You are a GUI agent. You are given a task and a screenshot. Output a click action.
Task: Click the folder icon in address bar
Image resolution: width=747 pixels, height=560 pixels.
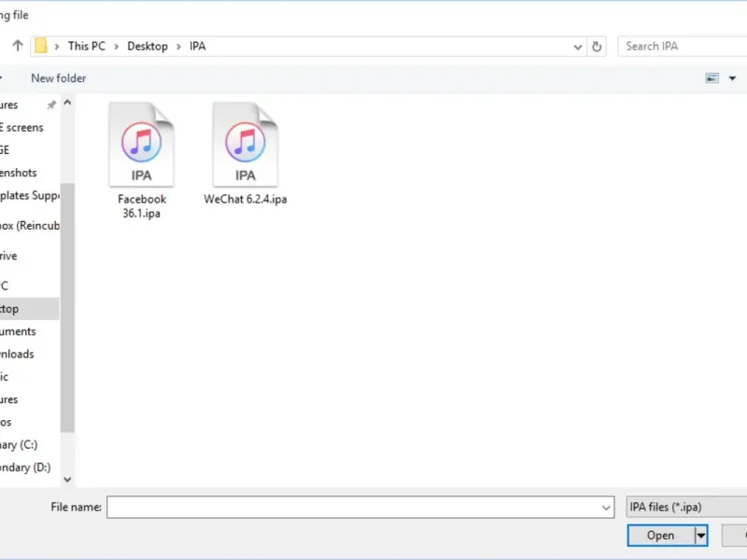pyautogui.click(x=41, y=46)
